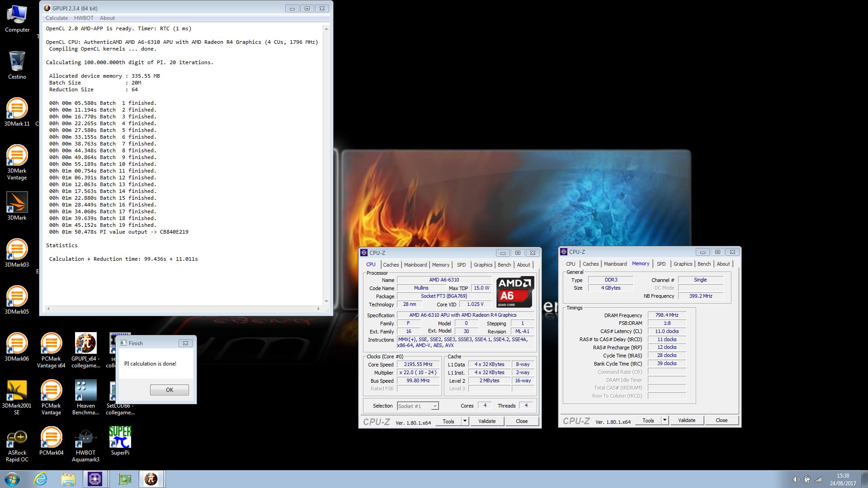
Task: Click the DRAM Frequency value 798.4 MHz
Action: pos(667,315)
